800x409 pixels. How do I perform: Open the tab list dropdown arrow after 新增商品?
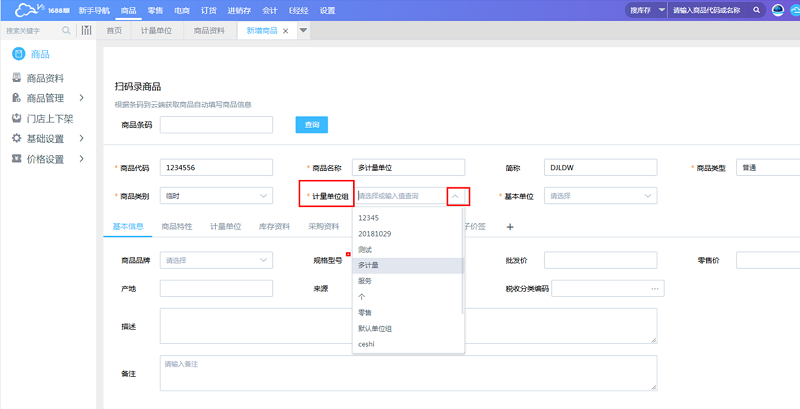click(304, 31)
